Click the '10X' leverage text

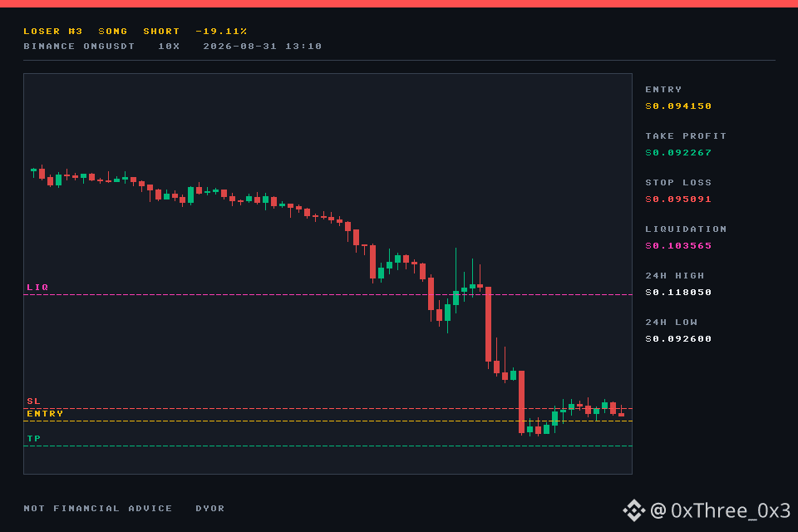169,47
